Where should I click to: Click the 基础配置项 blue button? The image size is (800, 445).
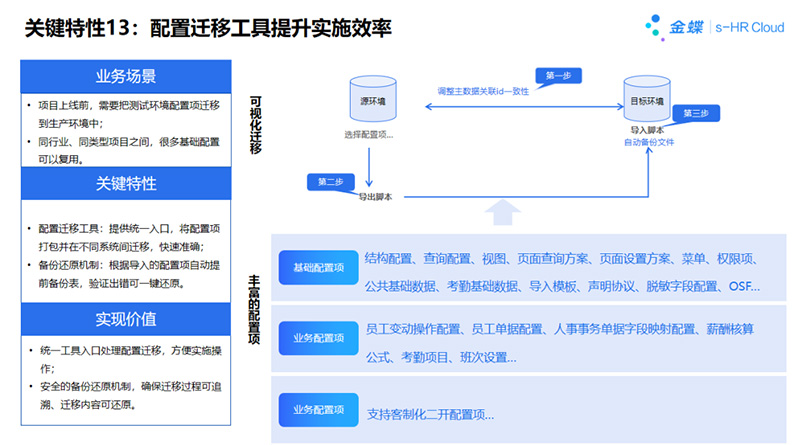pos(318,267)
